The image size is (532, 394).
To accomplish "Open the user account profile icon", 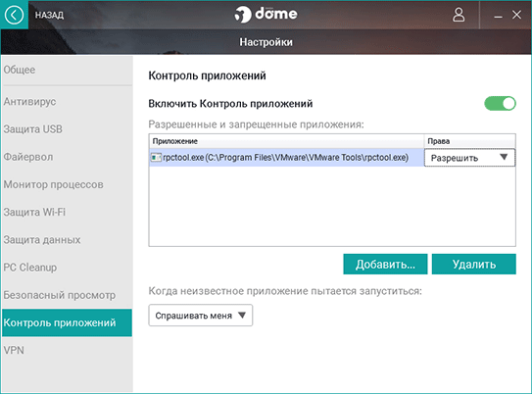I will pyautogui.click(x=459, y=15).
